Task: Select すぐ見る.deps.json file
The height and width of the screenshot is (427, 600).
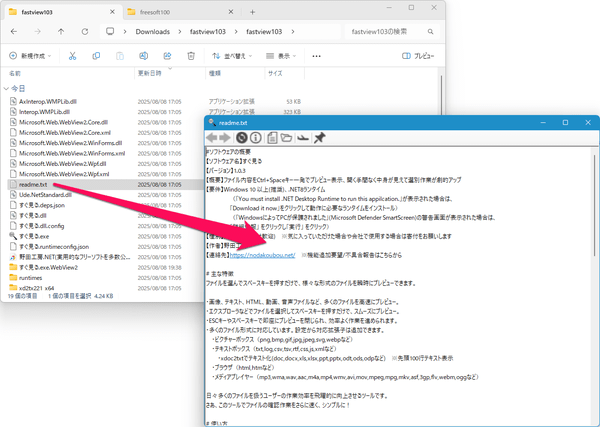Action: click(x=42, y=205)
